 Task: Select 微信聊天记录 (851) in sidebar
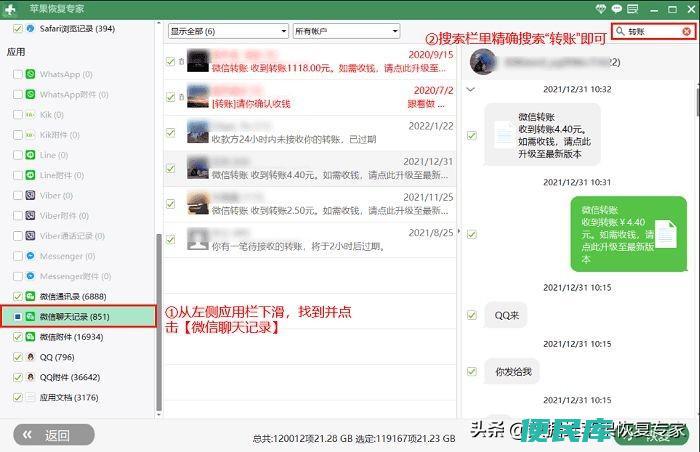coord(79,317)
